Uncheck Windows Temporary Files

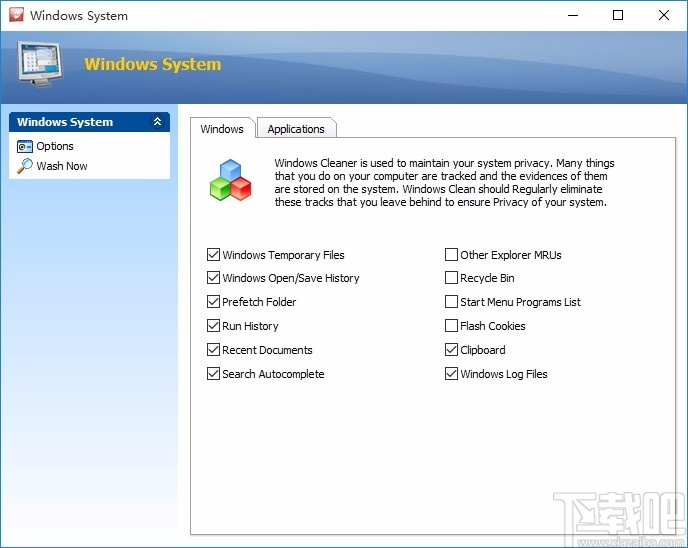coord(213,254)
